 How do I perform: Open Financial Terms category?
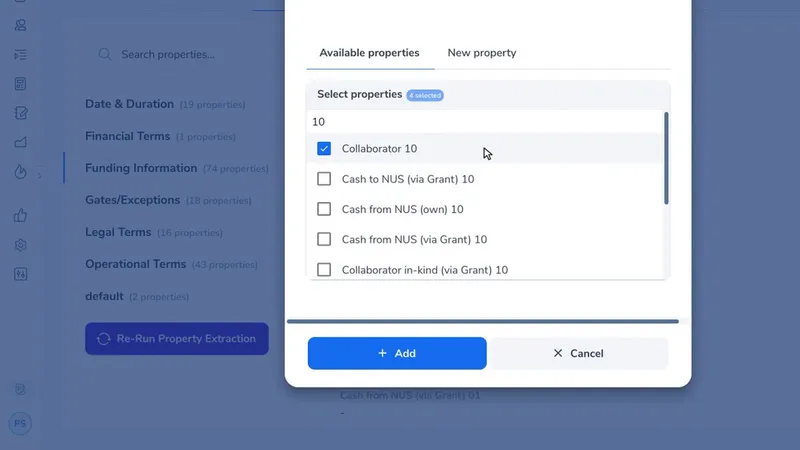coord(160,136)
